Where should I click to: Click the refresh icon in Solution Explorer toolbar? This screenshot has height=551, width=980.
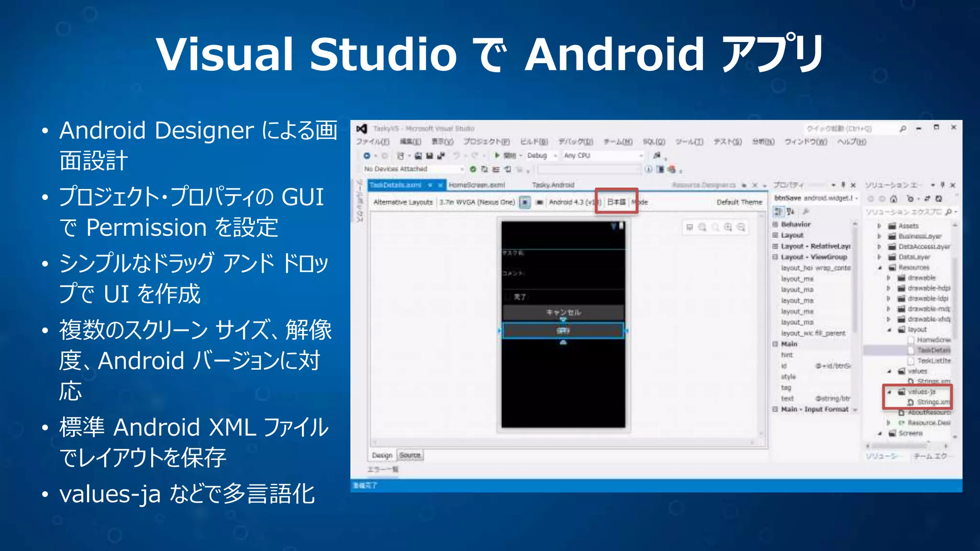pyautogui.click(x=939, y=198)
